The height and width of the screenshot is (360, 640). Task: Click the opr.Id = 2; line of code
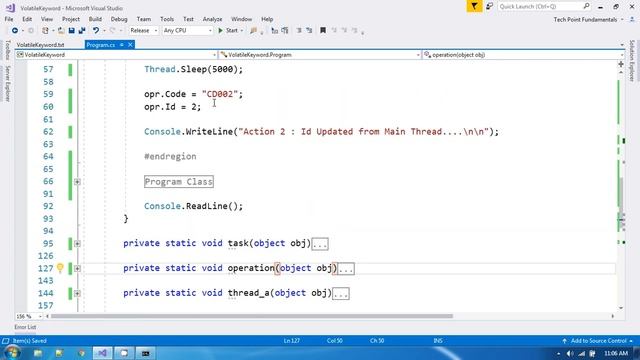point(172,107)
